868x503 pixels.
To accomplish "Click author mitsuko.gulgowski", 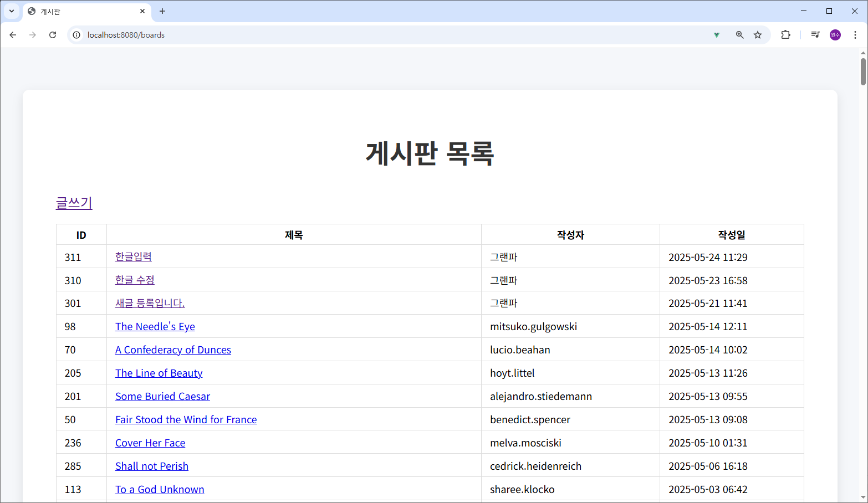I will pyautogui.click(x=533, y=326).
